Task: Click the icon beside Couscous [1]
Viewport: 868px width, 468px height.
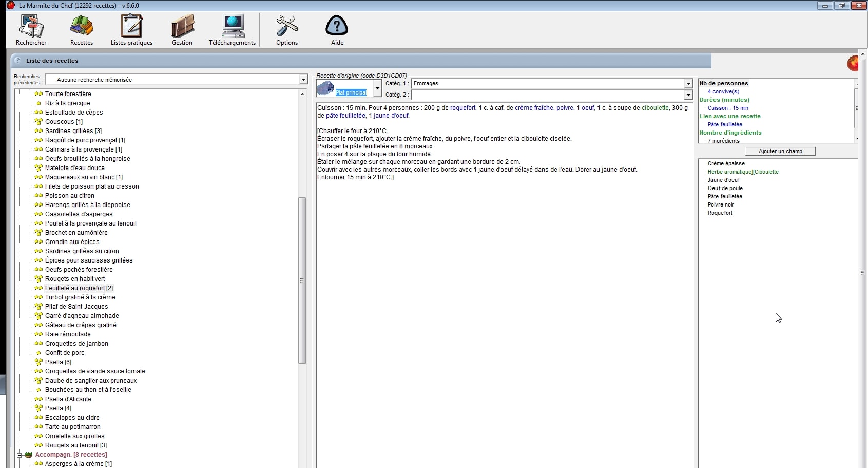Action: 38,122
